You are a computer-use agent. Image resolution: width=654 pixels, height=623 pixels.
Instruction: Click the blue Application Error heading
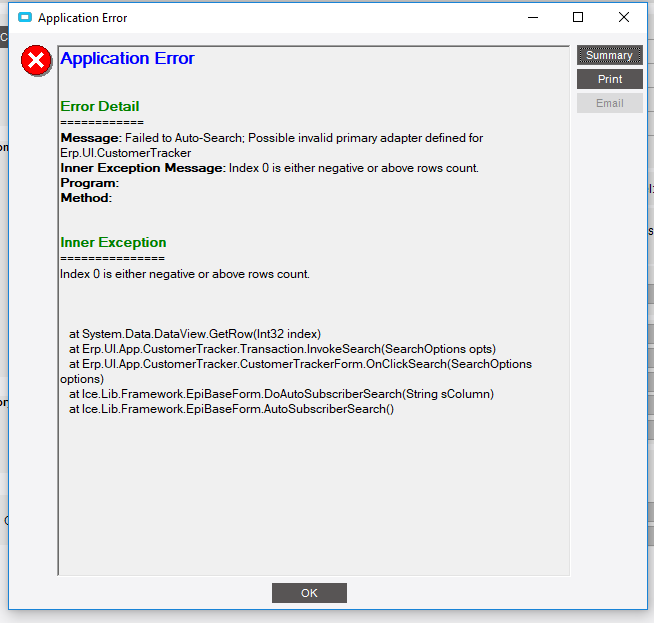pyautogui.click(x=127, y=58)
